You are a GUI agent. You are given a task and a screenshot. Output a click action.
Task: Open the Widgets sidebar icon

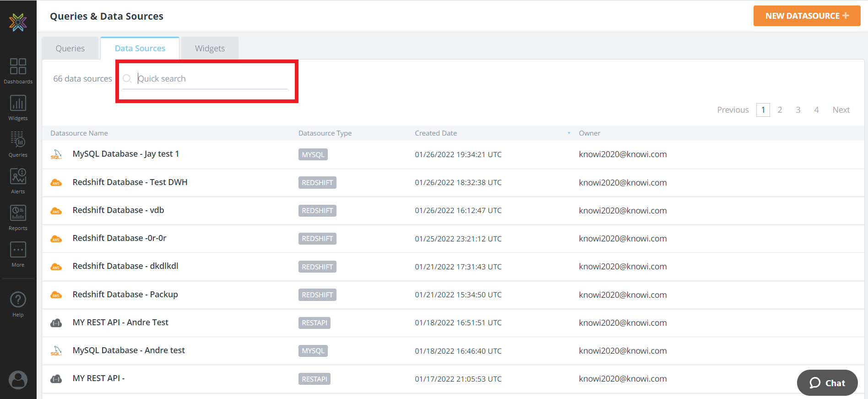pos(18,108)
